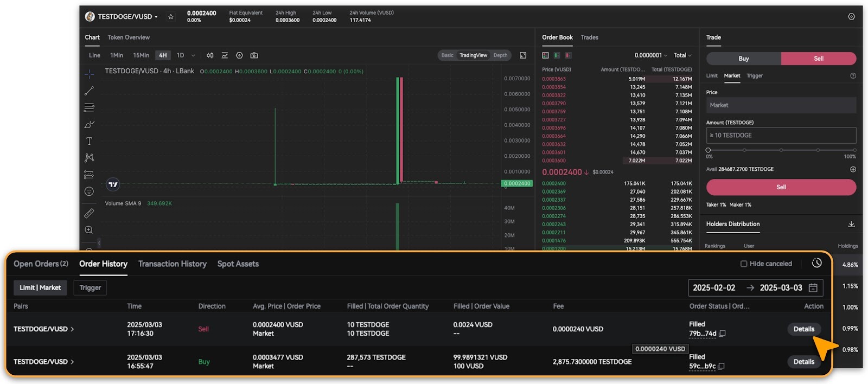Click Details for the 17:16:30 Sell order

coord(803,329)
